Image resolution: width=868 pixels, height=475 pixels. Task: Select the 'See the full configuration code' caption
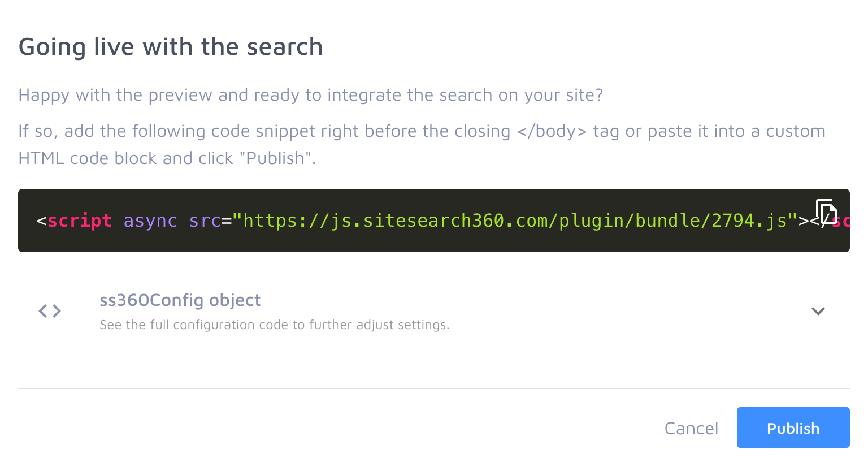pos(274,325)
